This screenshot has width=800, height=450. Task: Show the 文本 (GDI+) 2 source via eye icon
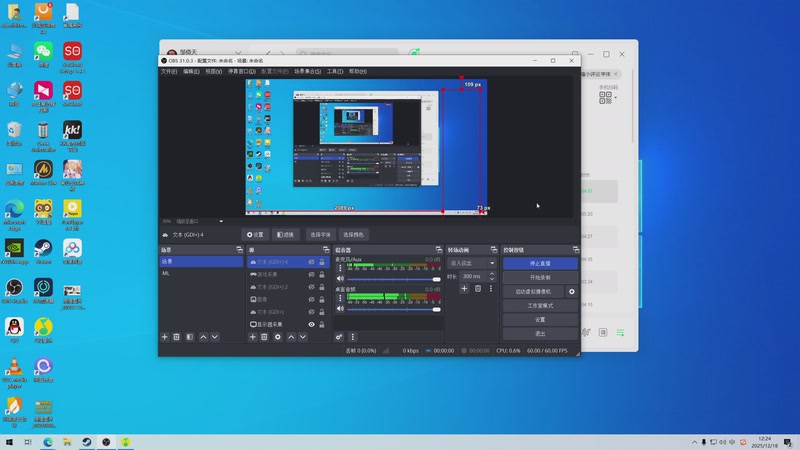[x=311, y=287]
